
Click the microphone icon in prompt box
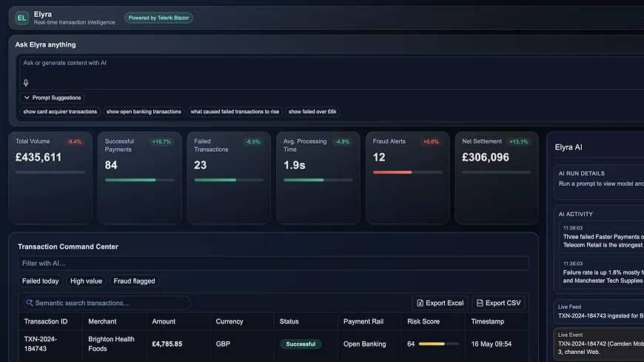(26, 83)
